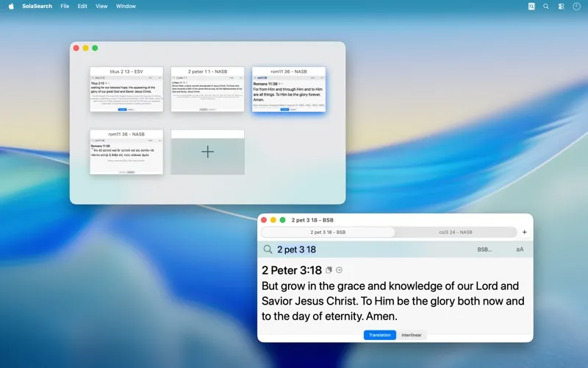Minimize the 2 pet 3 18 verse window
588x368 pixels.
click(x=273, y=220)
